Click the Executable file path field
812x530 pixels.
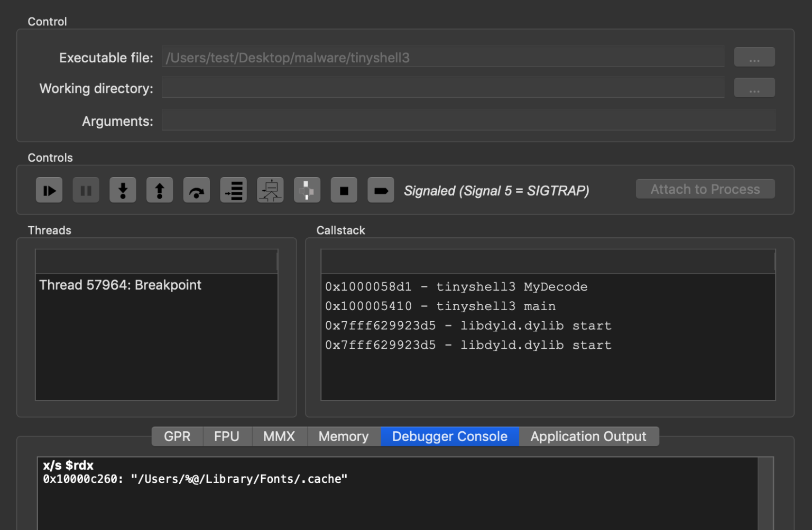coord(443,57)
